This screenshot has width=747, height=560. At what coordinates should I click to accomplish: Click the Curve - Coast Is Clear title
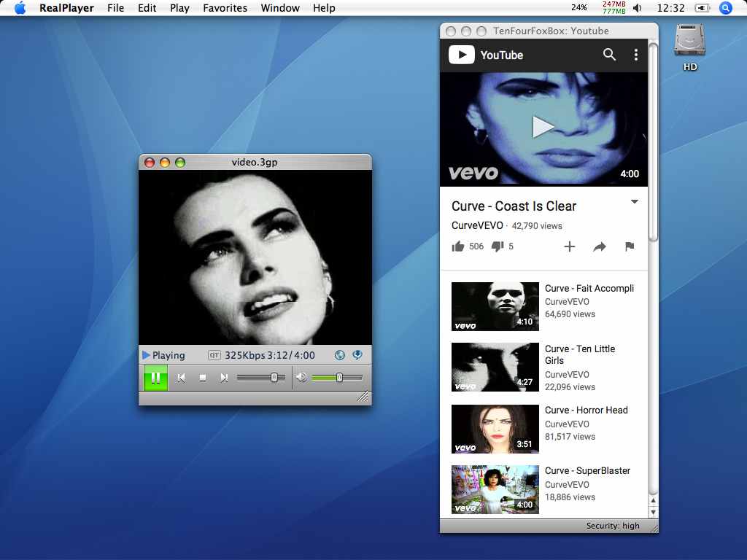(514, 206)
